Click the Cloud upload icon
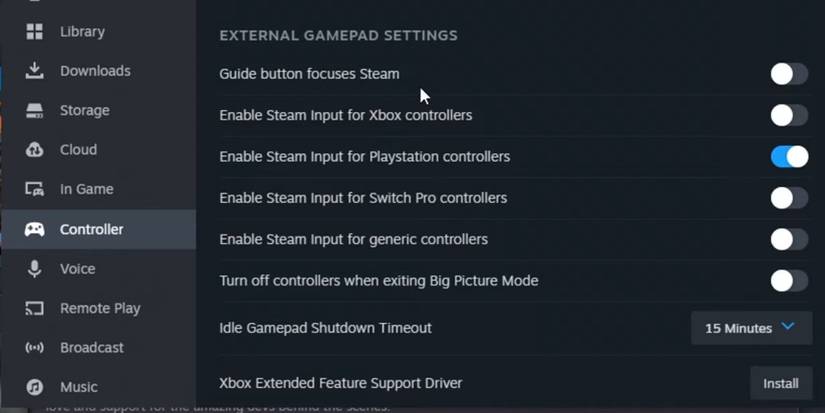This screenshot has width=825, height=413. click(35, 150)
